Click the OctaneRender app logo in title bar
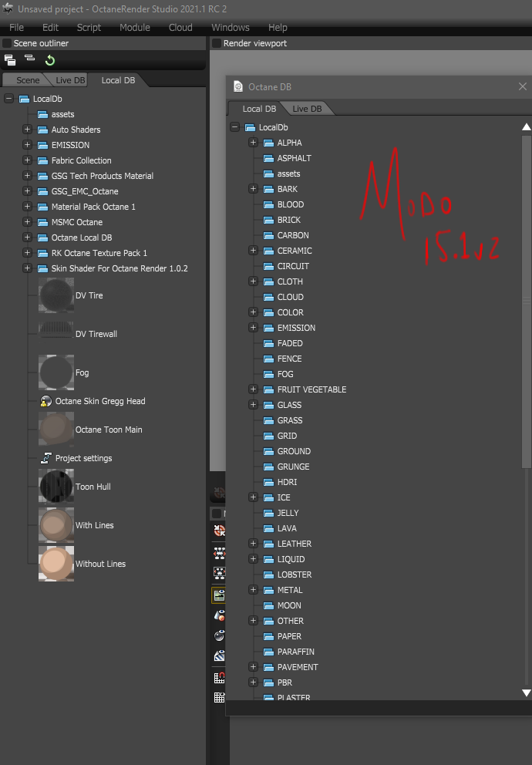Viewport: 532px width, 765px height. click(8, 8)
